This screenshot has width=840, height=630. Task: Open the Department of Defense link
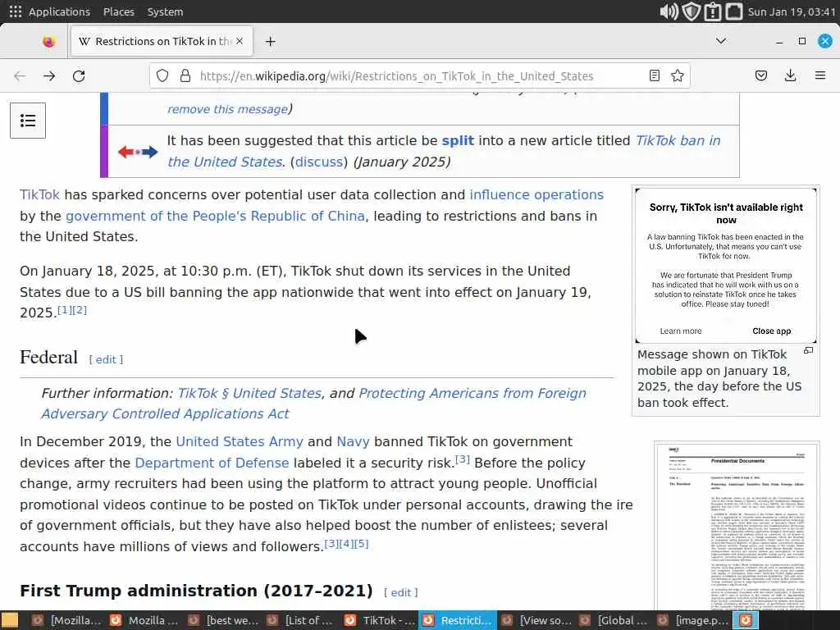[212, 463]
